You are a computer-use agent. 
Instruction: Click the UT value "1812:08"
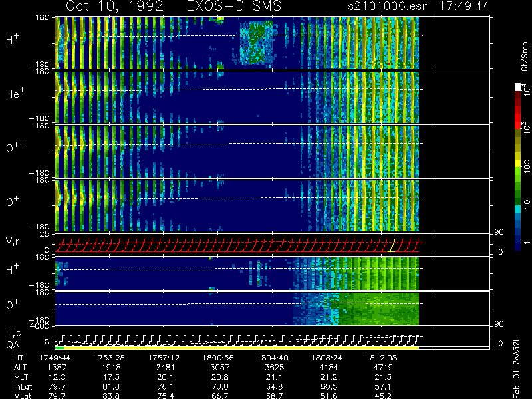coord(382,358)
